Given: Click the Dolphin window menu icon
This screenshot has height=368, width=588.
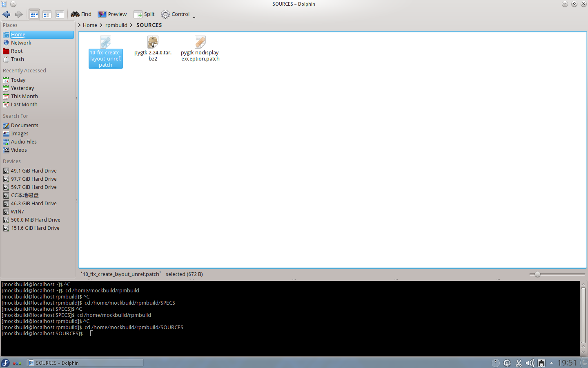Looking at the screenshot, I should point(4,4).
